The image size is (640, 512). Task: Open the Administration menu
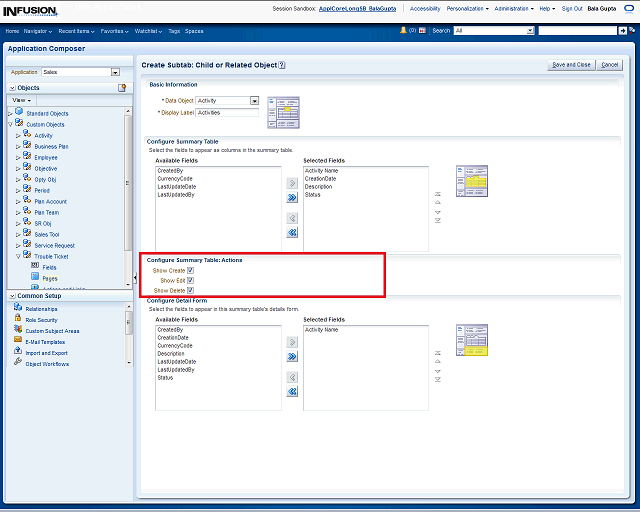pyautogui.click(x=514, y=8)
